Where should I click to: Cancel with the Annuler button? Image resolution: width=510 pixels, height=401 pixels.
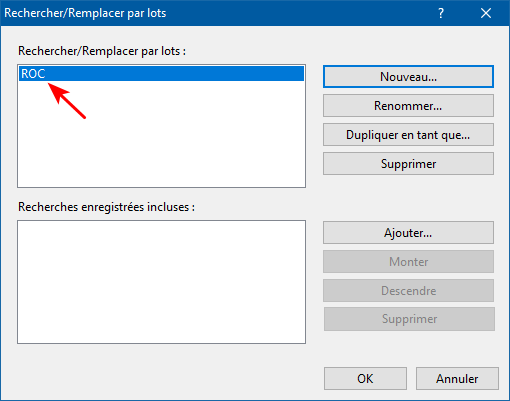coord(457,379)
